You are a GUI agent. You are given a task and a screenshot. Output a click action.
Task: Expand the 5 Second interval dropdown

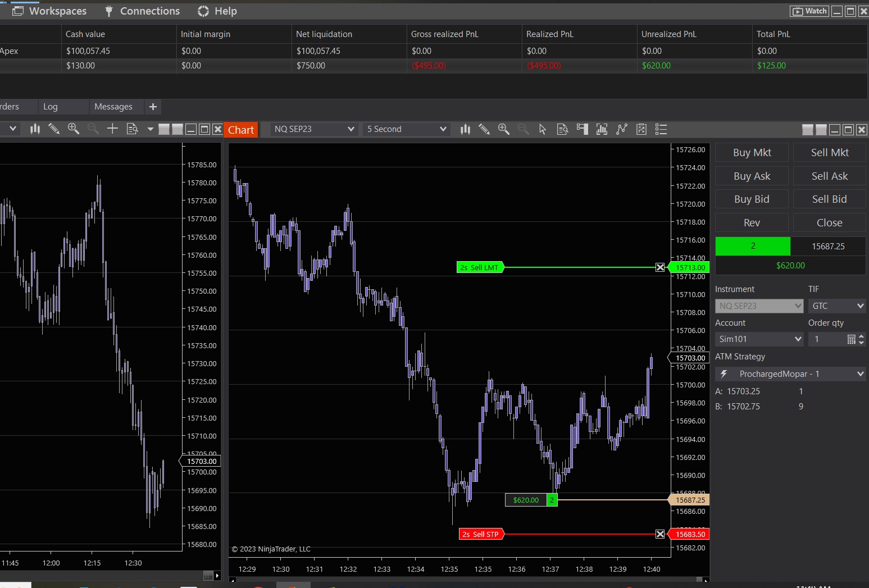(x=443, y=129)
